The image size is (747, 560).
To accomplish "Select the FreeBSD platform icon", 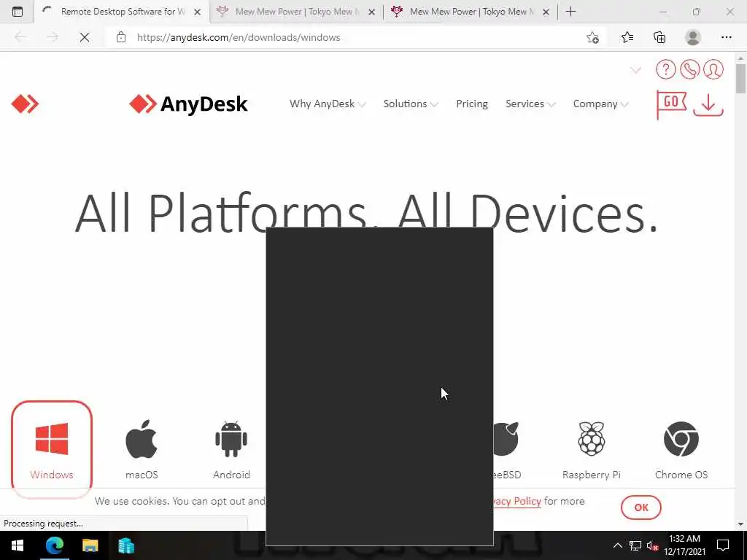I will [506, 449].
